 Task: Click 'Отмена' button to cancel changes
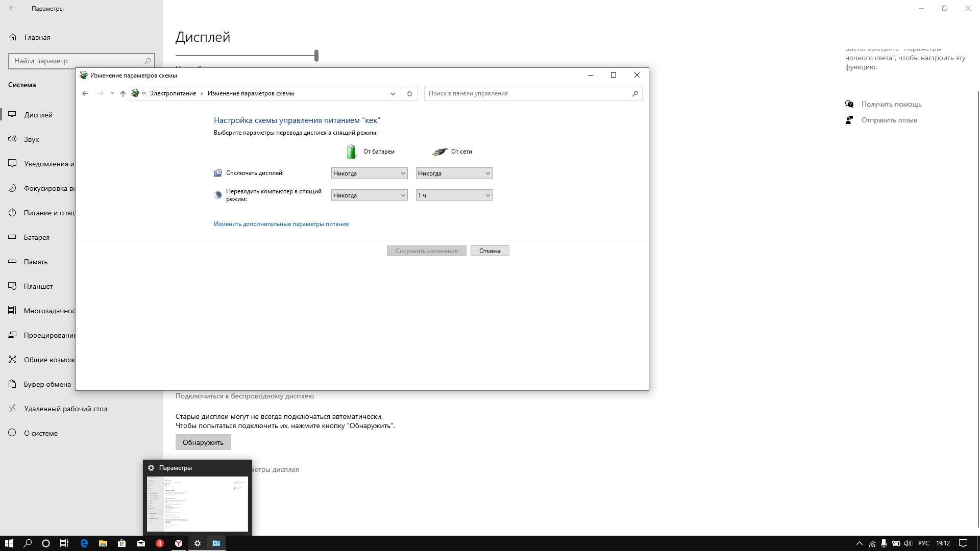tap(490, 251)
